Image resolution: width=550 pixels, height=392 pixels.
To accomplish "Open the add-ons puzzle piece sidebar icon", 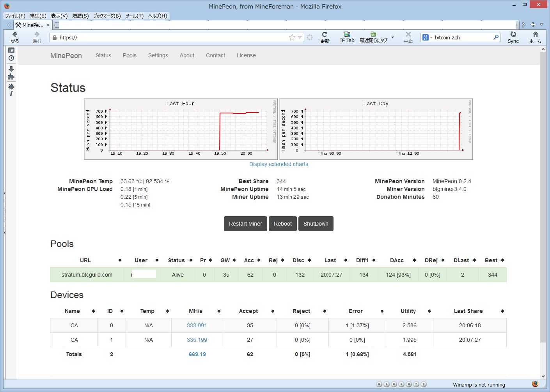I will tap(11, 77).
